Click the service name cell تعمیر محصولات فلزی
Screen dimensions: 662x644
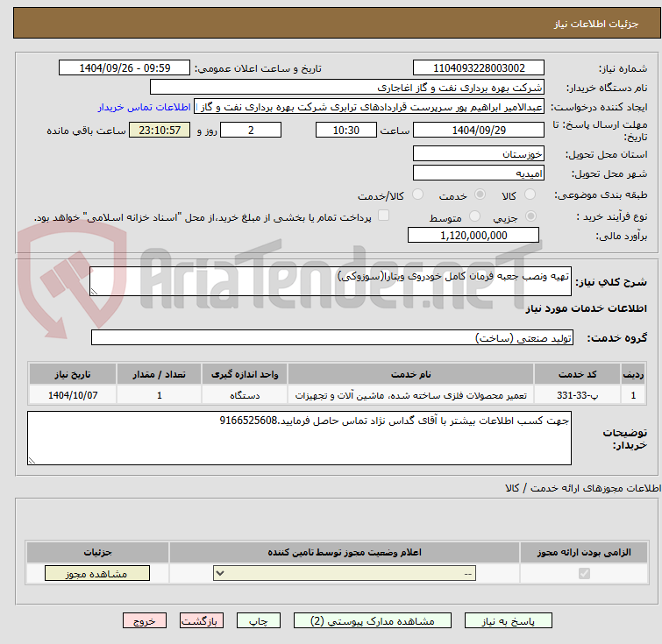[x=411, y=395]
